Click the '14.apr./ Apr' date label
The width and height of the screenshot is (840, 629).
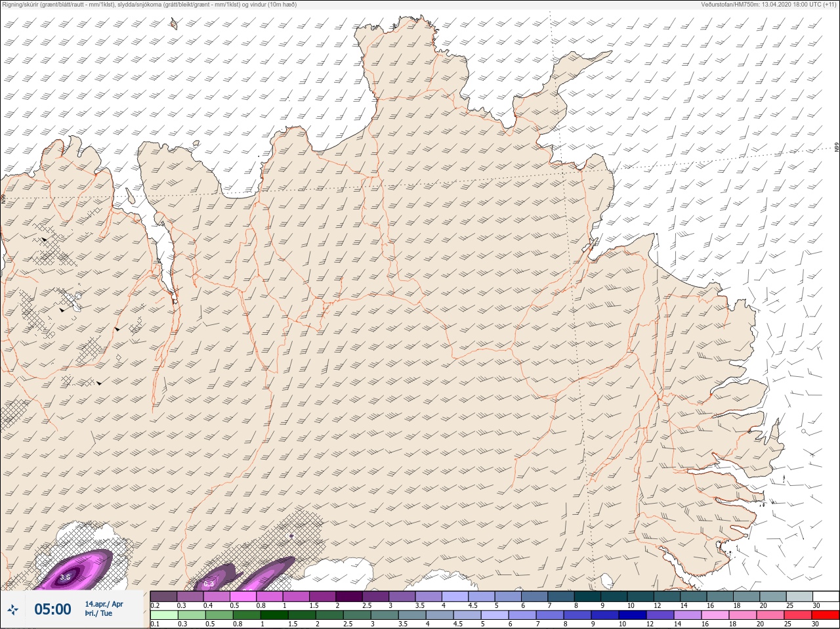tap(104, 604)
